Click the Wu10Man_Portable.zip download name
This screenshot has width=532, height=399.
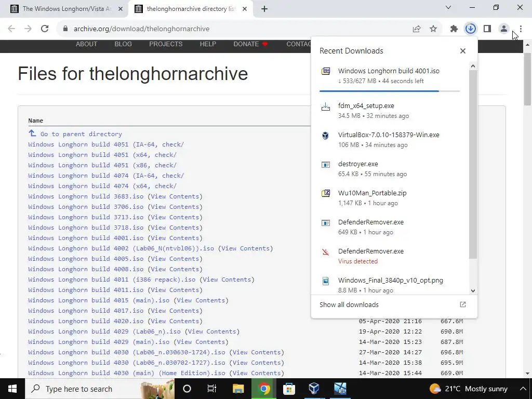click(372, 193)
